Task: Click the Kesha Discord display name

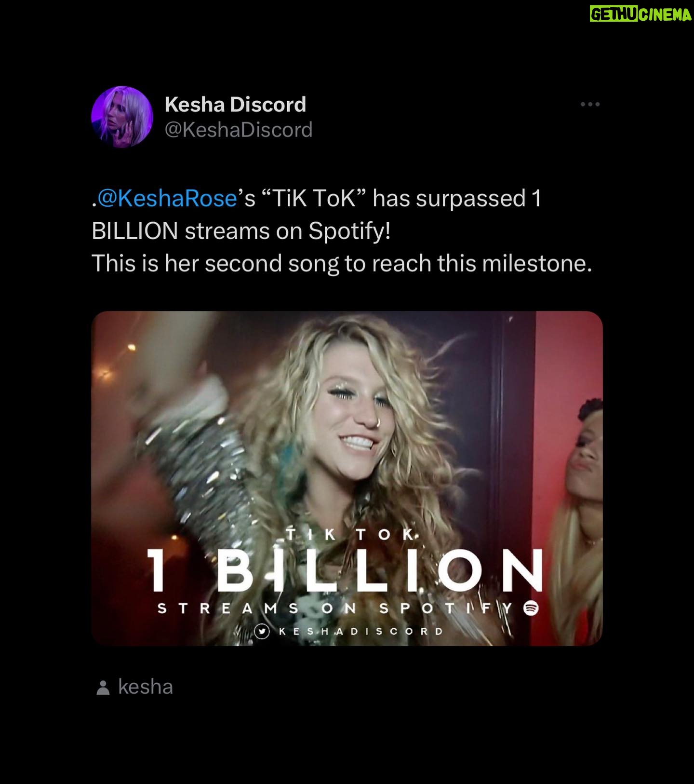Action: pyautogui.click(x=235, y=104)
